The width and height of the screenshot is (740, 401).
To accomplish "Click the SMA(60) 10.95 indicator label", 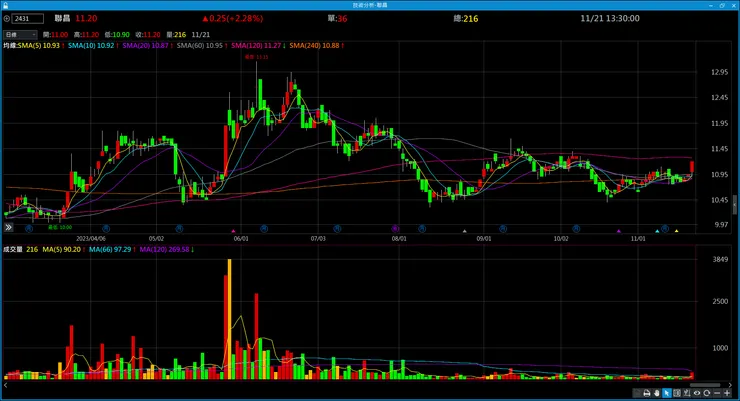I will [199, 45].
